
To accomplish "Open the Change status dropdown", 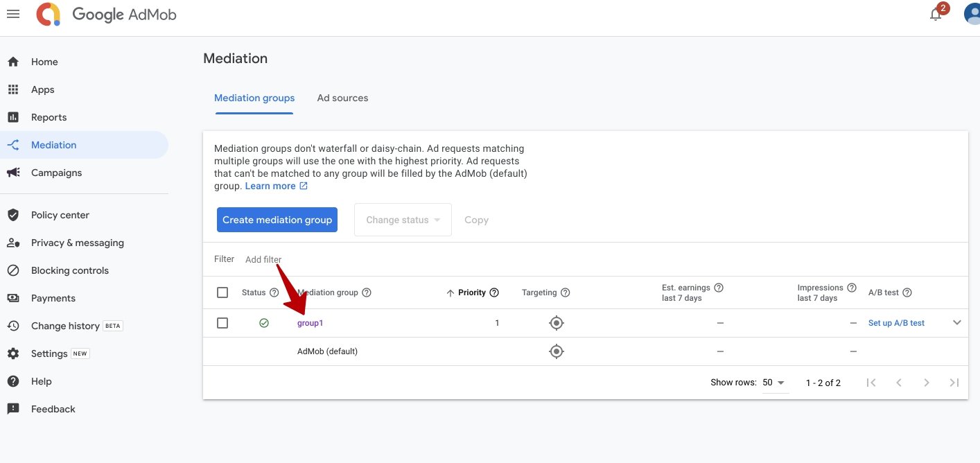I will (403, 220).
